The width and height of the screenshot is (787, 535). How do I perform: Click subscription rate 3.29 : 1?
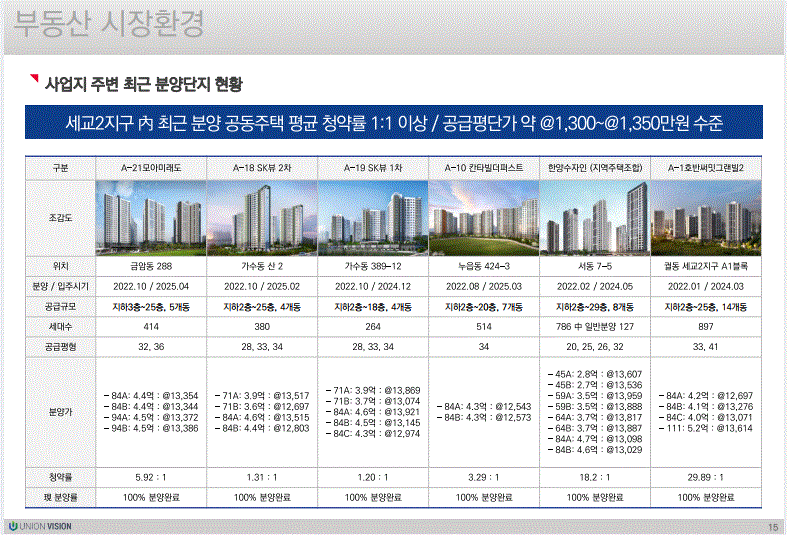tap(484, 477)
